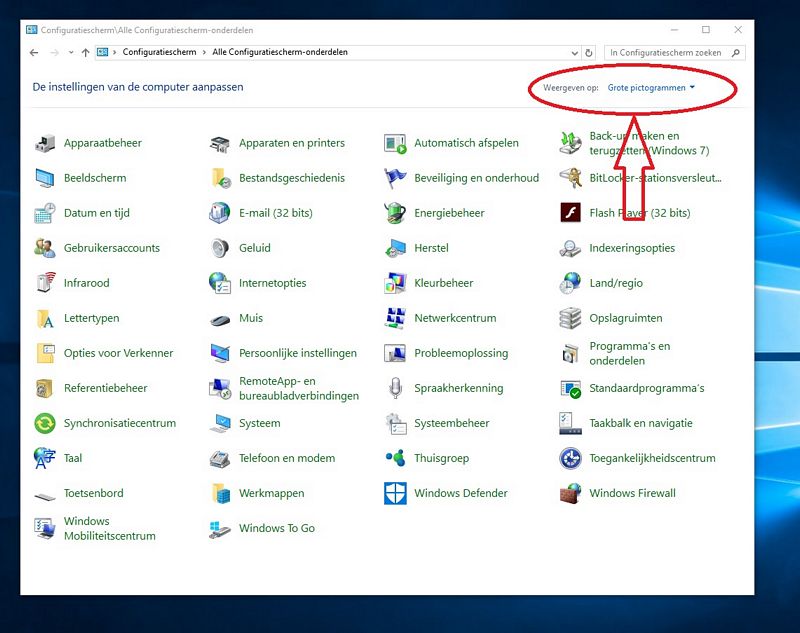Click the Spraakherkenning microphone icon

click(395, 388)
